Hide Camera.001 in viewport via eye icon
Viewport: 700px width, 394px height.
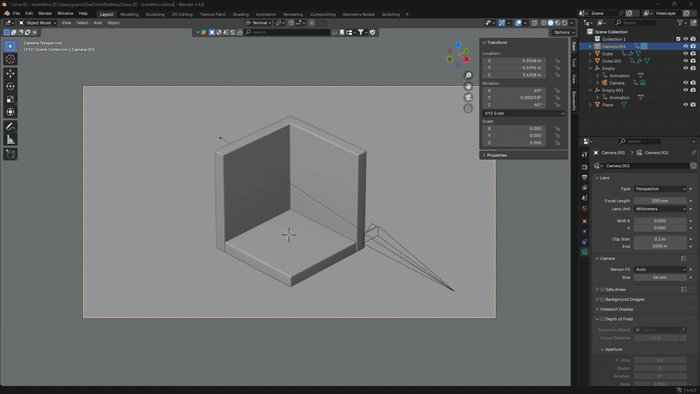tap(685, 46)
